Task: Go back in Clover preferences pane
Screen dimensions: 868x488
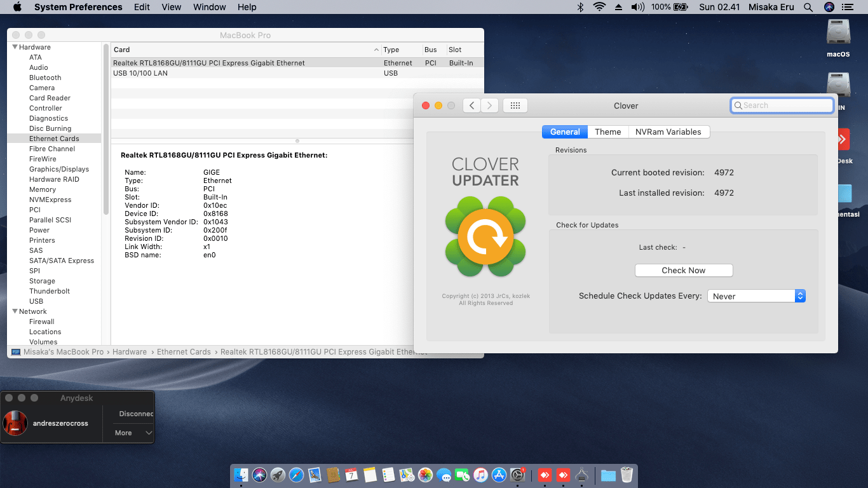Action: [471, 105]
